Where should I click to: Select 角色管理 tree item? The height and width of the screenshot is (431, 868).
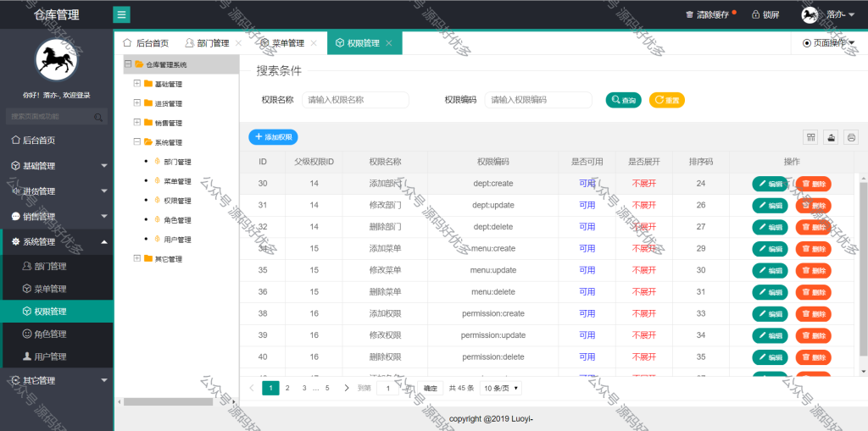pyautogui.click(x=177, y=219)
